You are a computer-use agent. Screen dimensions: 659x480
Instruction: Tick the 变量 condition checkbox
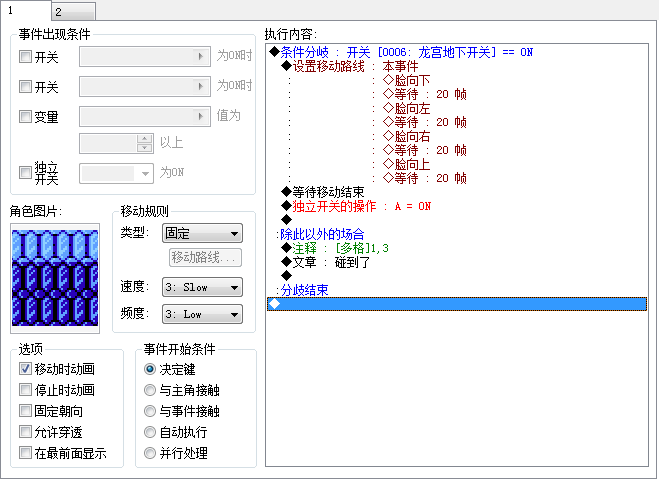tap(25, 116)
